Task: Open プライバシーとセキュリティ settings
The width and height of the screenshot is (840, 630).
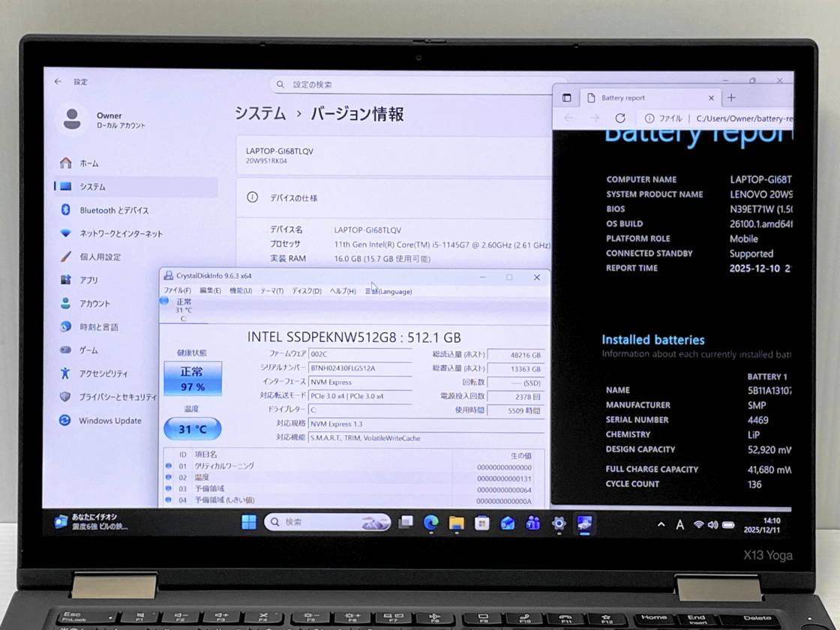Action: pyautogui.click(x=117, y=397)
